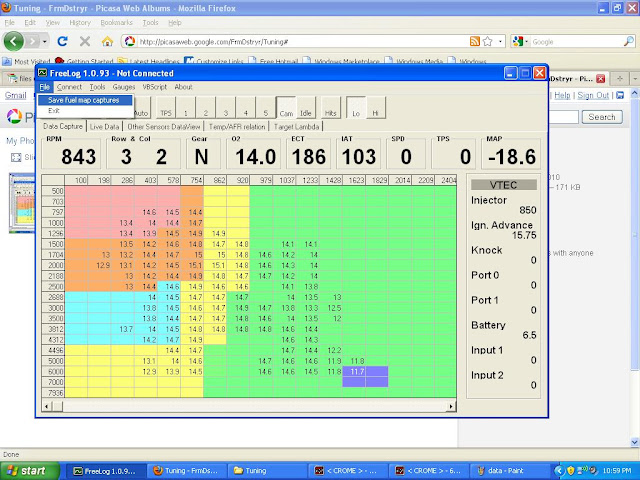Open data - Paint from taskbar

(x=519, y=470)
